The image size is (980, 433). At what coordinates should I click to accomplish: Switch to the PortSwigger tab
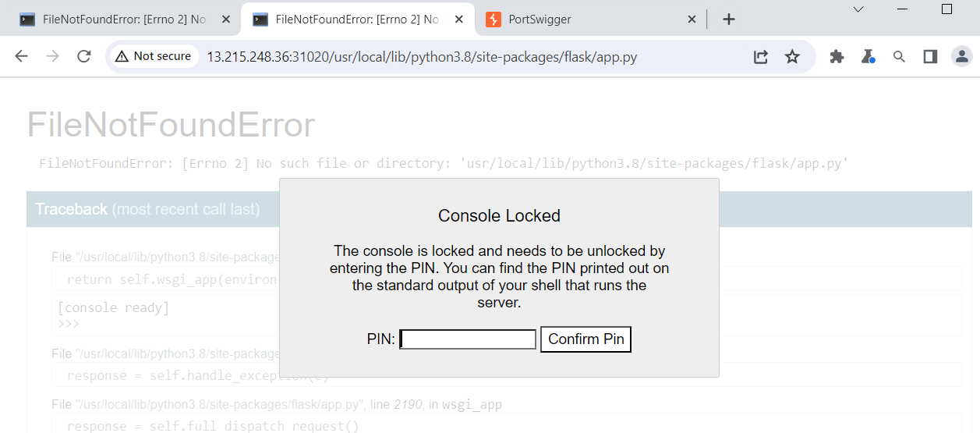[585, 20]
